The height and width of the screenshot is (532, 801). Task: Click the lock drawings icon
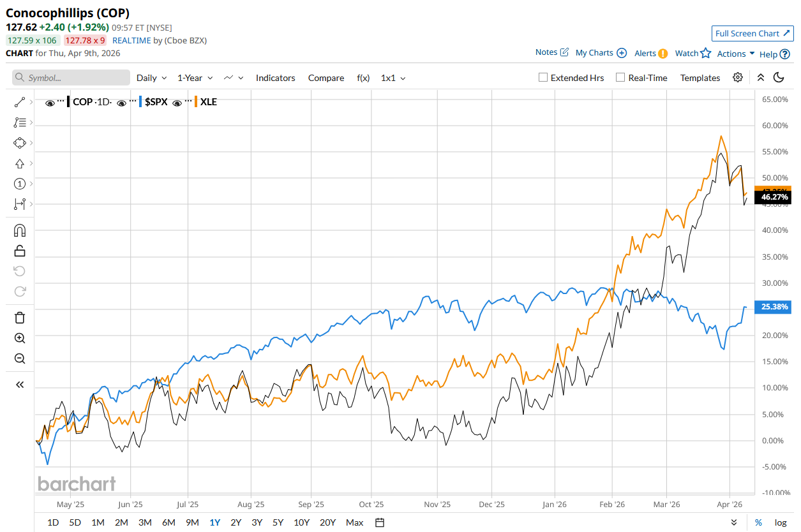click(20, 251)
